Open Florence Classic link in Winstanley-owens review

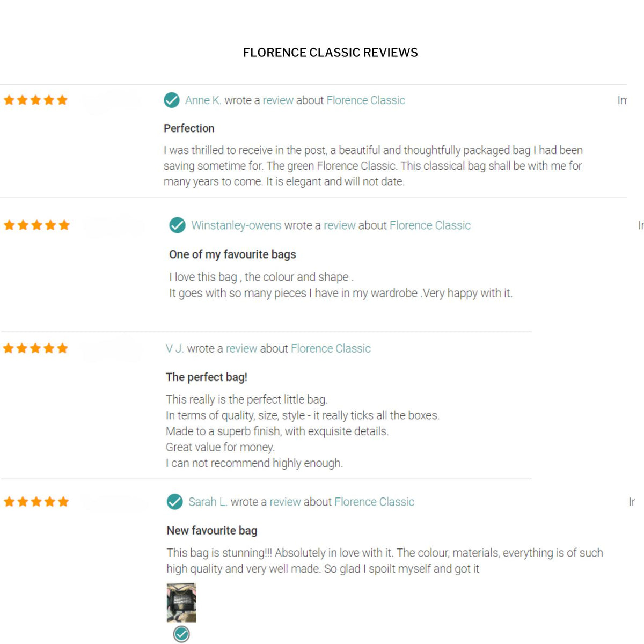430,225
